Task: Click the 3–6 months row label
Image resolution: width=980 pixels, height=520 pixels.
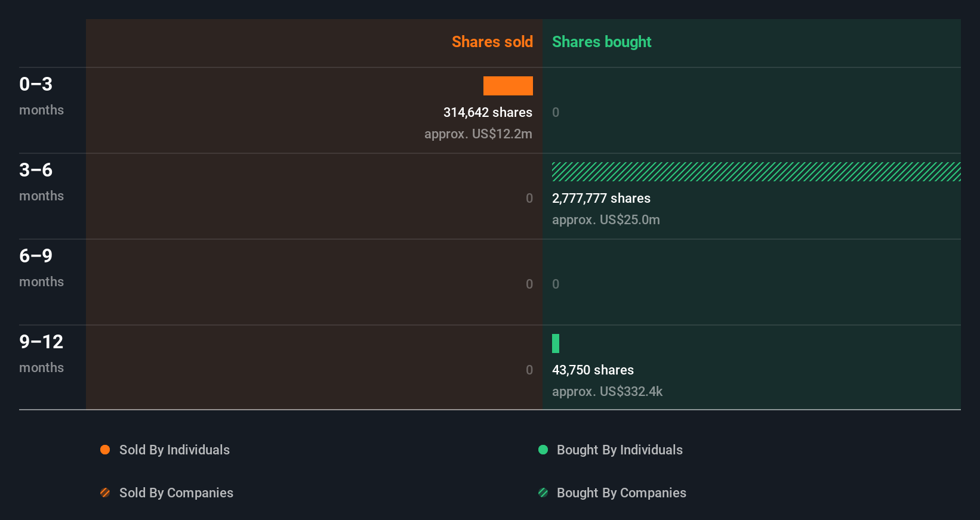Action: click(x=41, y=181)
